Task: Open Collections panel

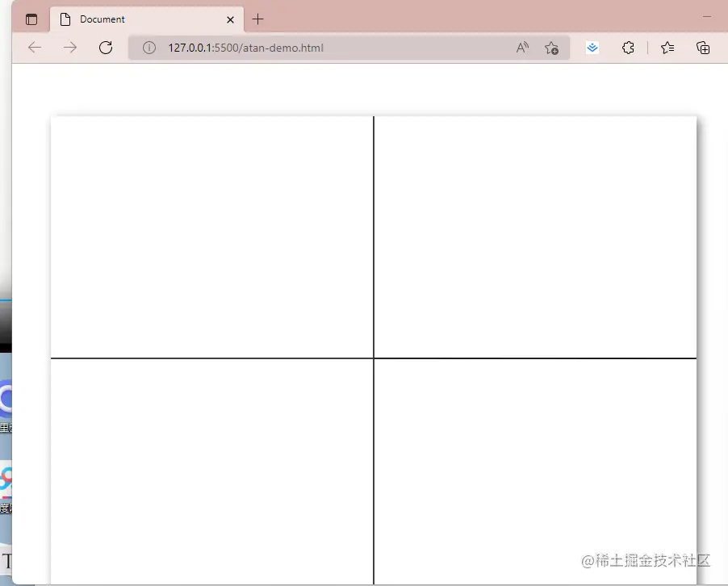Action: coord(703,48)
